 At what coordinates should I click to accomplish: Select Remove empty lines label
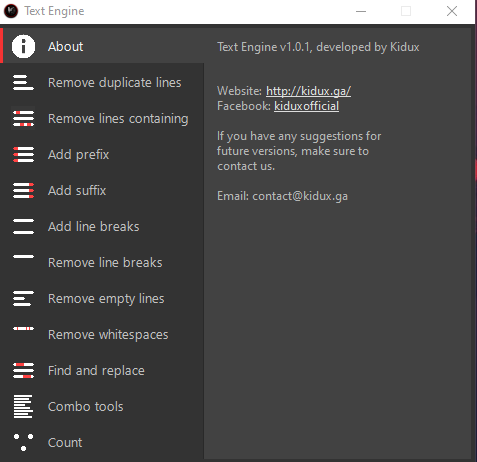pos(106,299)
